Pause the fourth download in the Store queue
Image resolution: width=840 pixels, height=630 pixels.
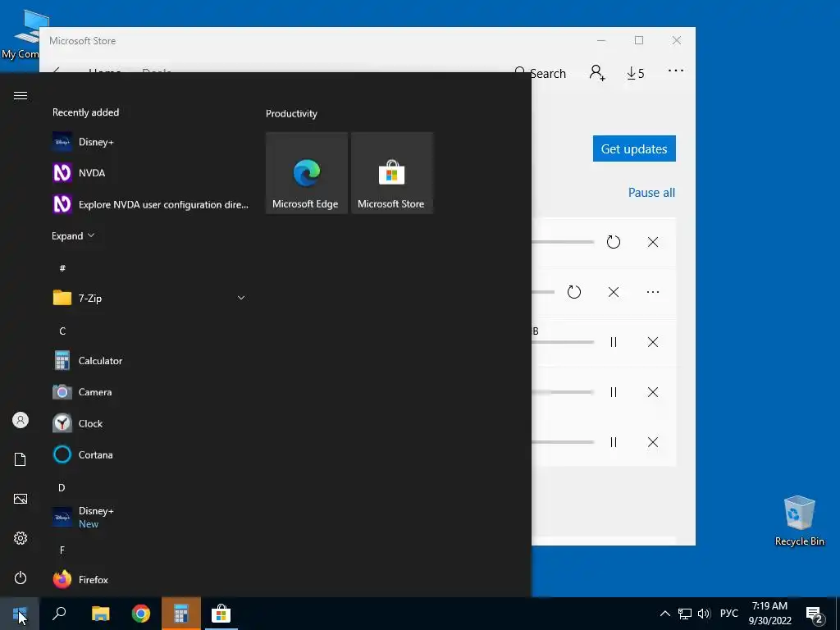point(614,392)
